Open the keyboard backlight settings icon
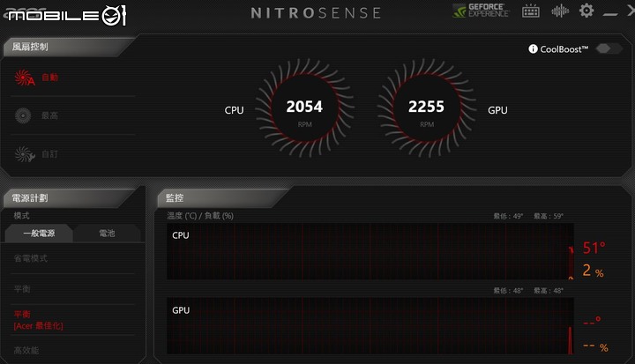 click(531, 11)
